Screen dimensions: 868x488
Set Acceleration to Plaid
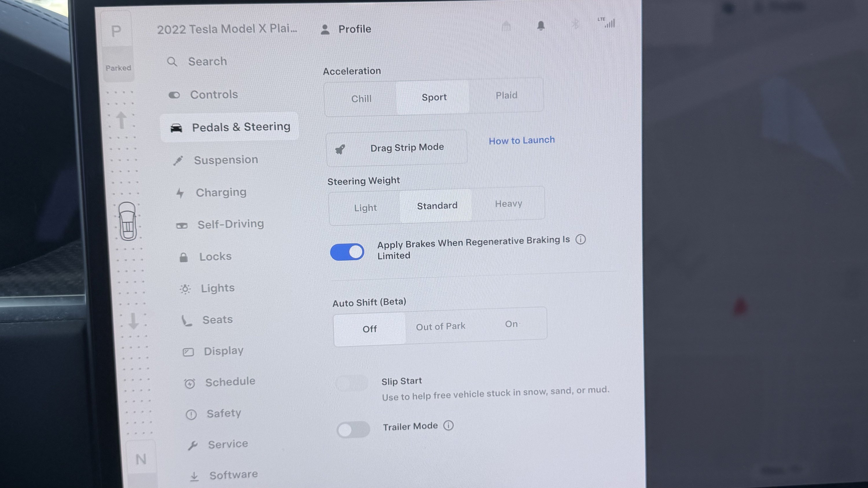[x=506, y=95]
